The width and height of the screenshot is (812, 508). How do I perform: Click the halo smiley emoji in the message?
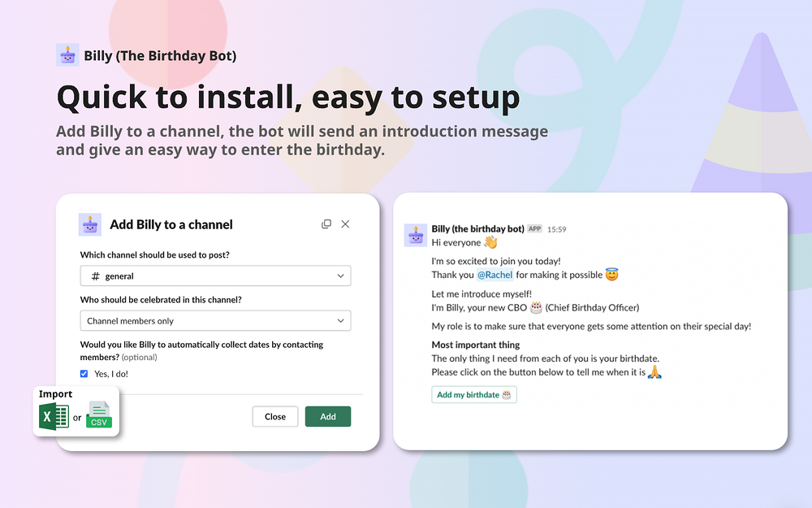[x=612, y=274]
